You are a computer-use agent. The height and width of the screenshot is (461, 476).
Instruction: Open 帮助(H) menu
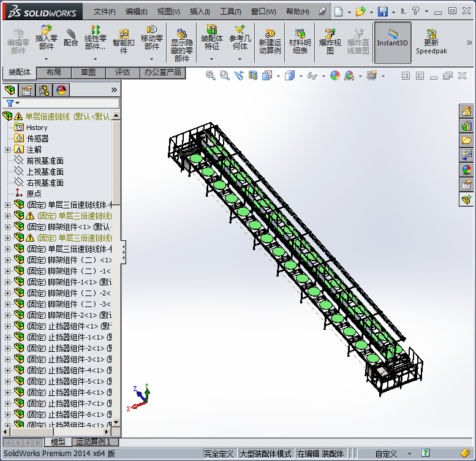click(298, 12)
